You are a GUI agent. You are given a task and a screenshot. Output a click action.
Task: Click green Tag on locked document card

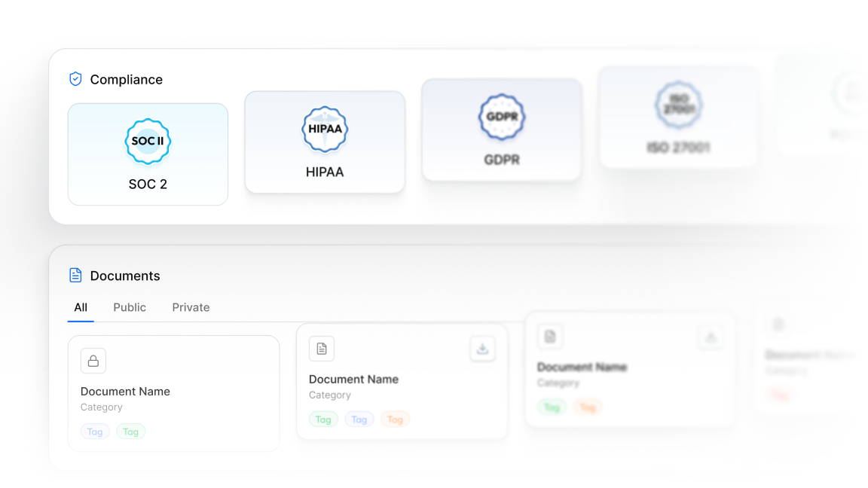130,432
